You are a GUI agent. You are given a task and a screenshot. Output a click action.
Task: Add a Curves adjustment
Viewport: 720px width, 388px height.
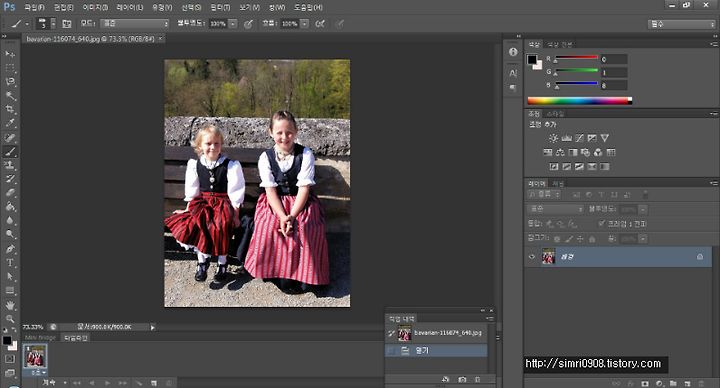click(x=579, y=138)
